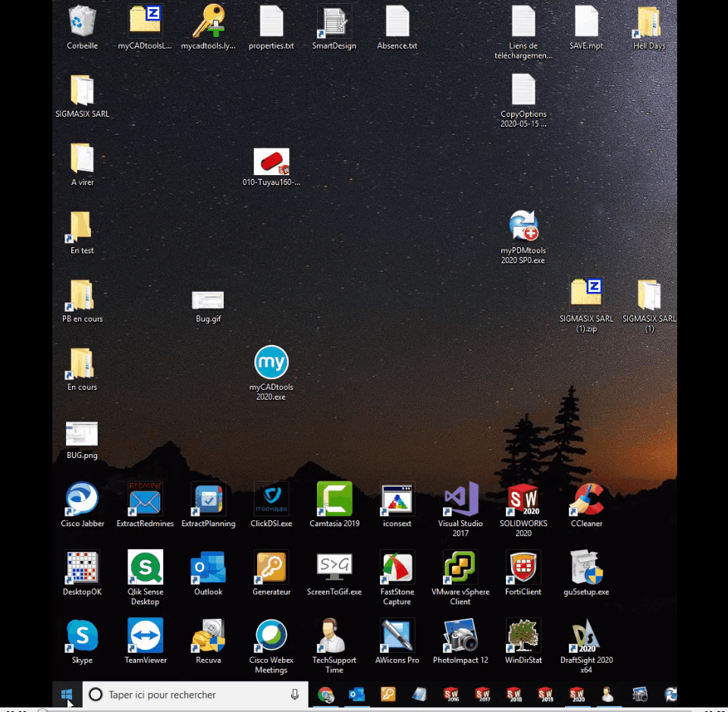728x712 pixels.
Task: Open the Corbeille recycle bin
Action: (x=82, y=22)
